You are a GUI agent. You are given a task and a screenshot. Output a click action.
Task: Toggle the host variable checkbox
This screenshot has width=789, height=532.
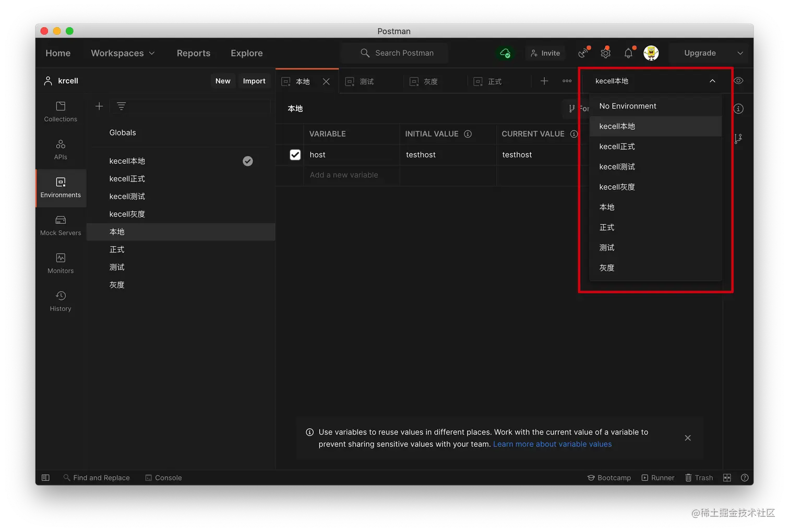click(295, 155)
